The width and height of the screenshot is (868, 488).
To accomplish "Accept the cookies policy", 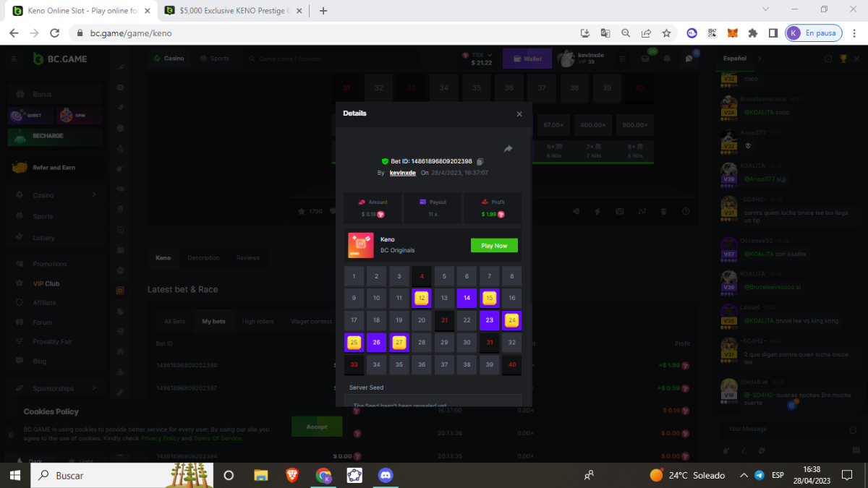I will pos(316,427).
